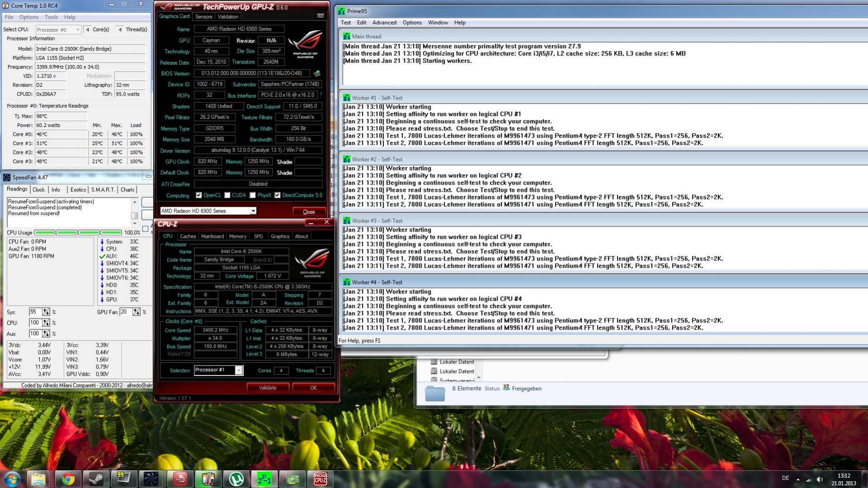
Task: Click the GPU Fan speed spinner arrows
Action: tap(136, 312)
